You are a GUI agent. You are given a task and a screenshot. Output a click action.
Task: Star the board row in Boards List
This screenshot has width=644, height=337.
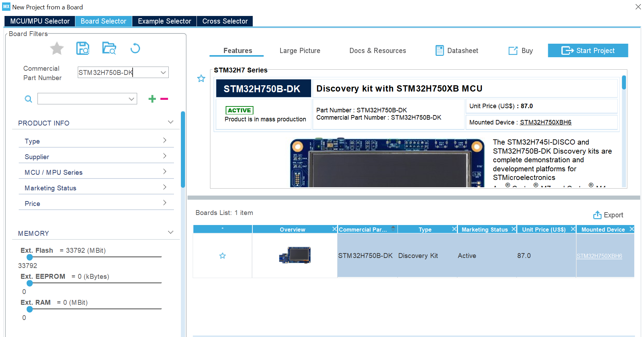pyautogui.click(x=222, y=256)
